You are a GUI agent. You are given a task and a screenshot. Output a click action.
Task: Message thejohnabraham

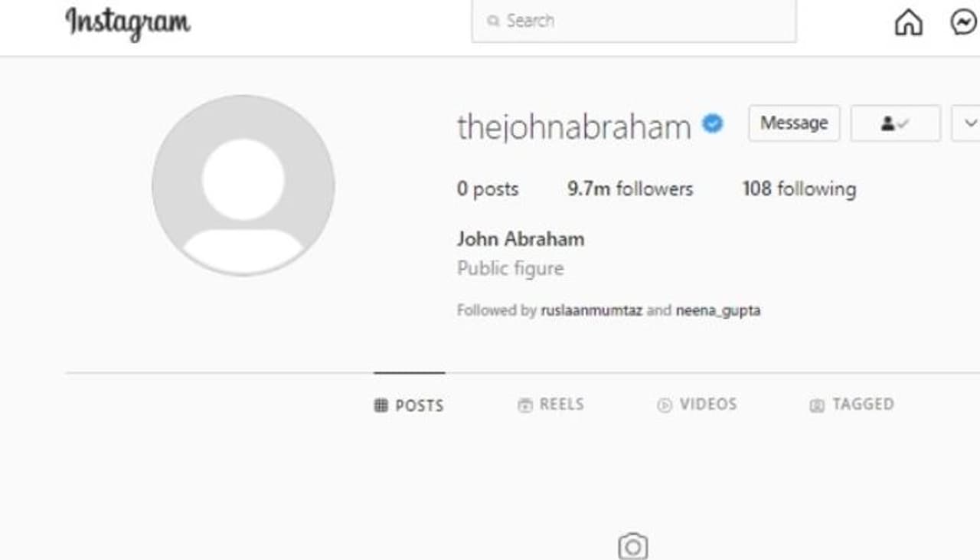point(794,123)
